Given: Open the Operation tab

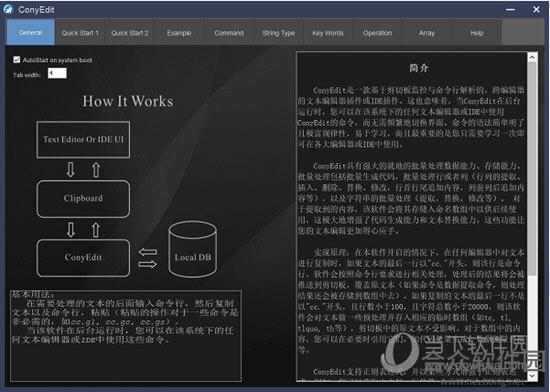Looking at the screenshot, I should pos(377,33).
